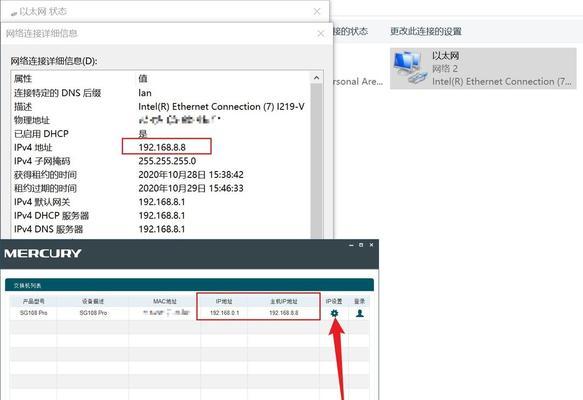583x400 pixels.
Task: Click 更改此连接的设置 in the toolbar
Action: 426,32
